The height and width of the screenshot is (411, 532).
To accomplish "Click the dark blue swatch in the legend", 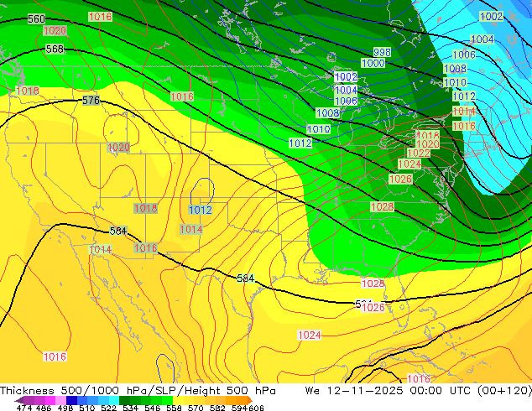I will 71,400.
